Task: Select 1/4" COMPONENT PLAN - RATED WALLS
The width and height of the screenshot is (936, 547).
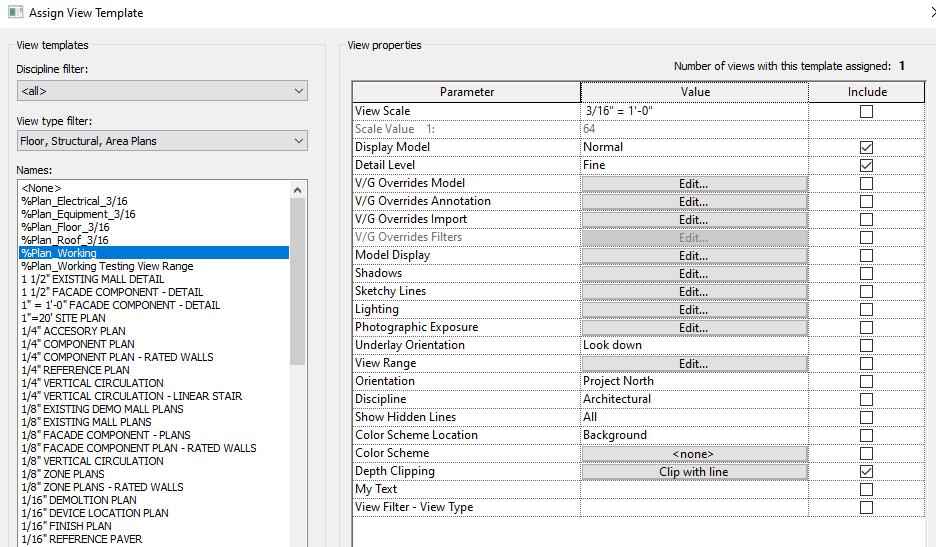Action: coord(117,357)
